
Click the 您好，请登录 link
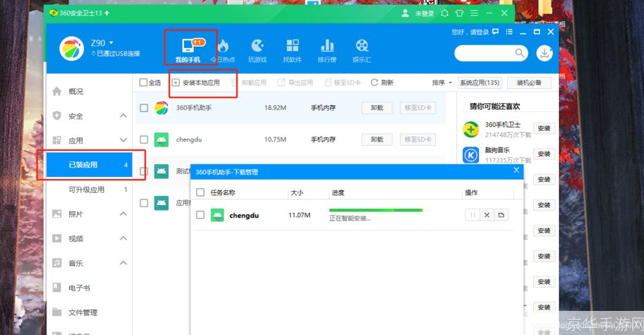tap(470, 32)
